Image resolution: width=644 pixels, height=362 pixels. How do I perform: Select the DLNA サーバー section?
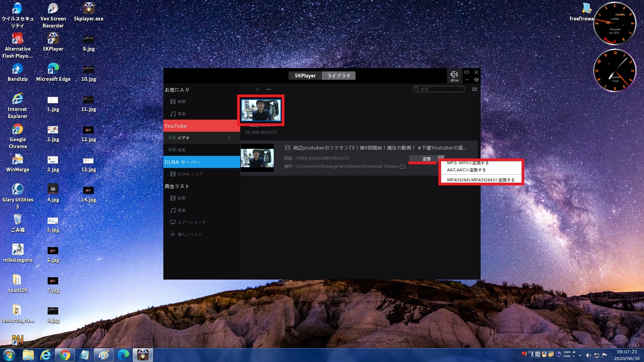[201, 162]
